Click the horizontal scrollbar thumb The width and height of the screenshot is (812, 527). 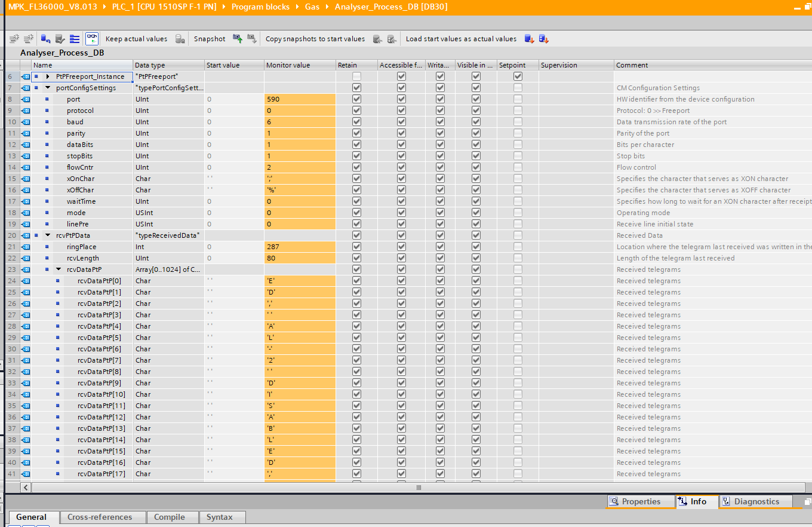418,488
